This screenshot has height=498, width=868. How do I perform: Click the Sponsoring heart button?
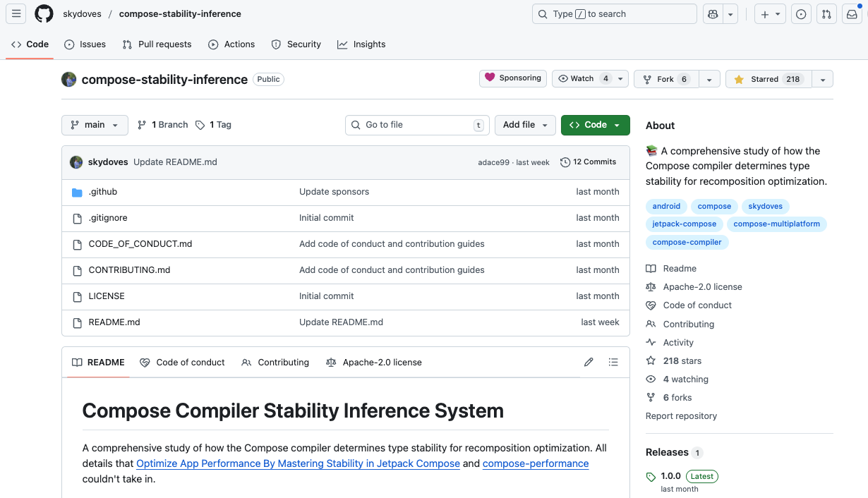click(513, 78)
